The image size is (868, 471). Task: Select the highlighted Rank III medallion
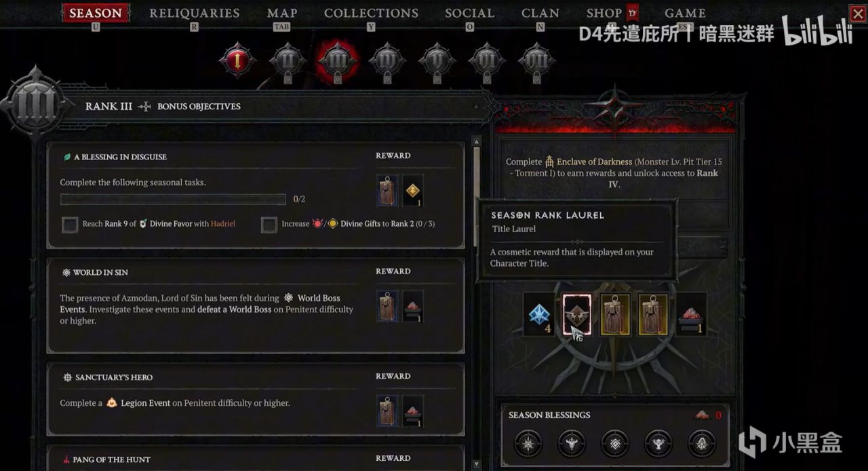337,60
